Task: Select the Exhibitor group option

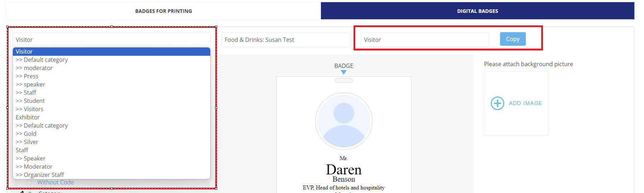Action: click(28, 117)
